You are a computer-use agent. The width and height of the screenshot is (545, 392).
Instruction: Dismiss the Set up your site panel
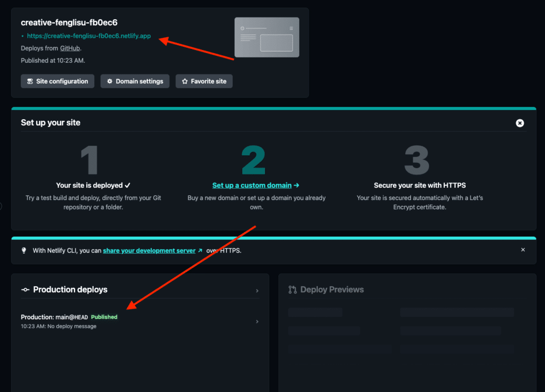519,123
